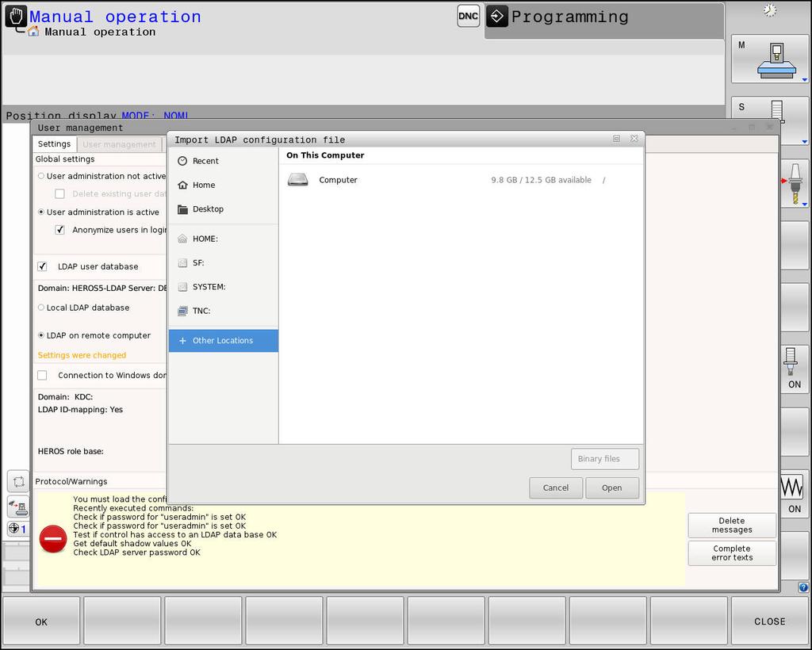The width and height of the screenshot is (812, 650).
Task: Expand the tool icon dropdown arrow
Action: pos(804,204)
